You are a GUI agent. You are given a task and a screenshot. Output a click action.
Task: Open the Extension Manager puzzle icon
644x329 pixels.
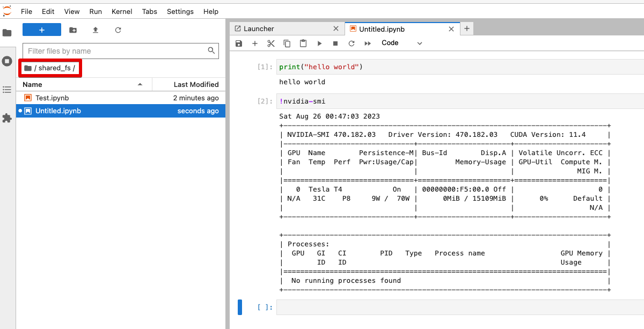[x=7, y=118]
